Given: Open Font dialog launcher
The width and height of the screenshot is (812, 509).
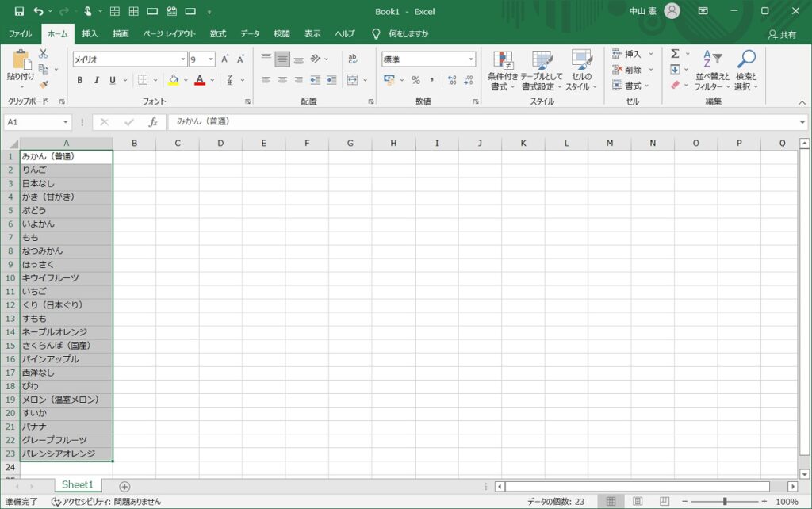Looking at the screenshot, I should pos(247,101).
